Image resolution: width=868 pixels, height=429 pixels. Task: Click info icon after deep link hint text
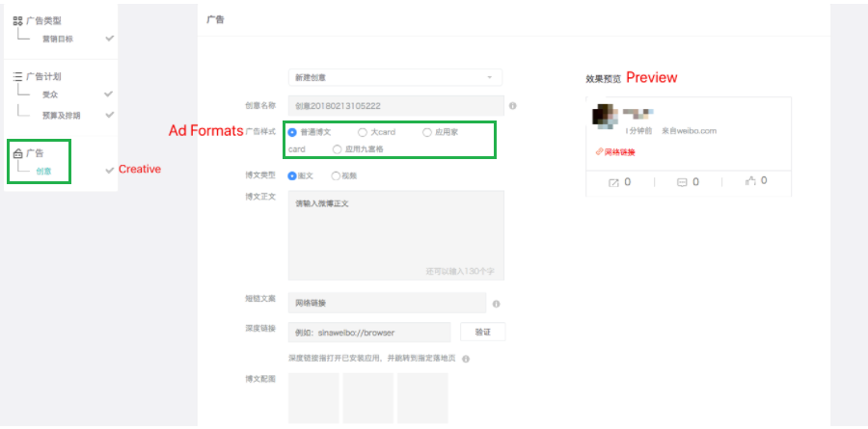click(465, 359)
